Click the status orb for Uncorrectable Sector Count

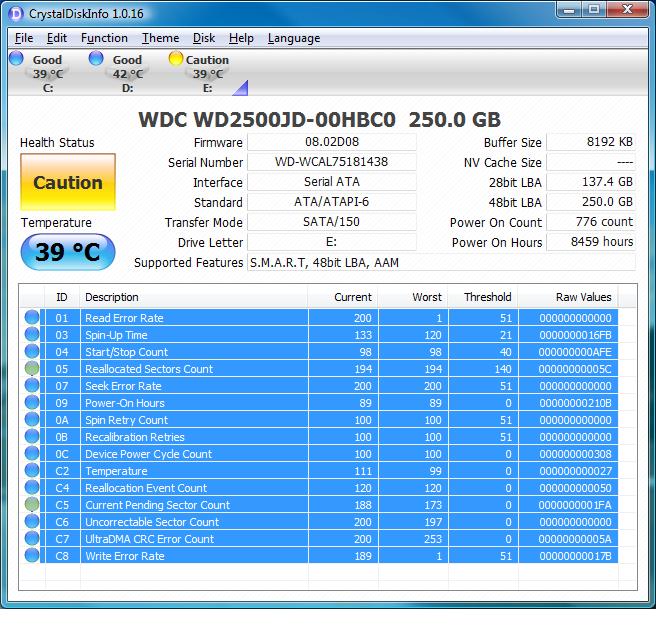32,522
